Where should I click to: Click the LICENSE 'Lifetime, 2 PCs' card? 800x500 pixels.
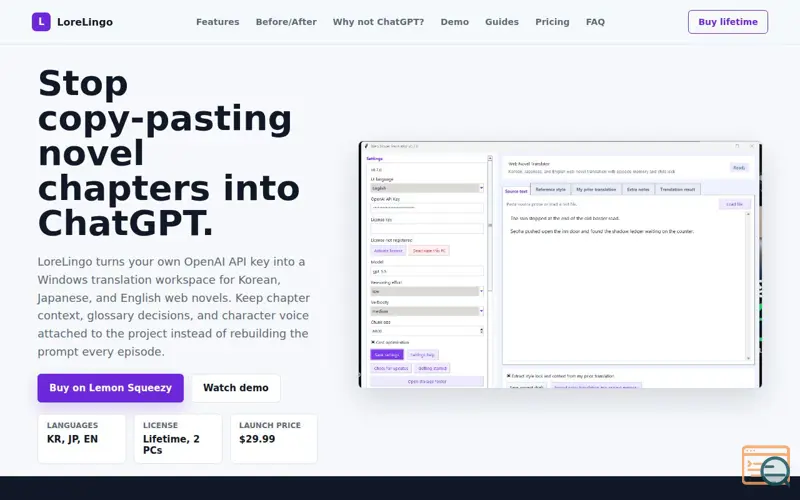(x=178, y=439)
